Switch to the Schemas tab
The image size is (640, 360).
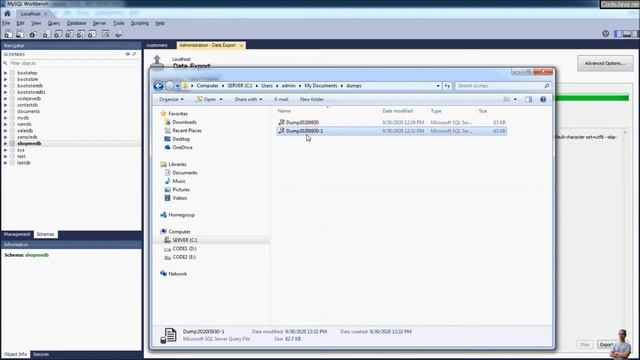[x=45, y=234]
